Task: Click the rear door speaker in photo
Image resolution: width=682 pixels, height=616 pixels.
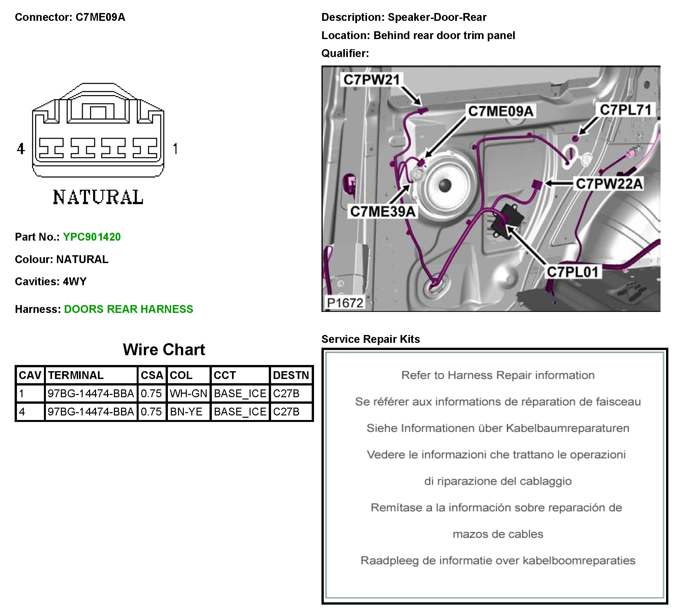Action: pos(444,185)
